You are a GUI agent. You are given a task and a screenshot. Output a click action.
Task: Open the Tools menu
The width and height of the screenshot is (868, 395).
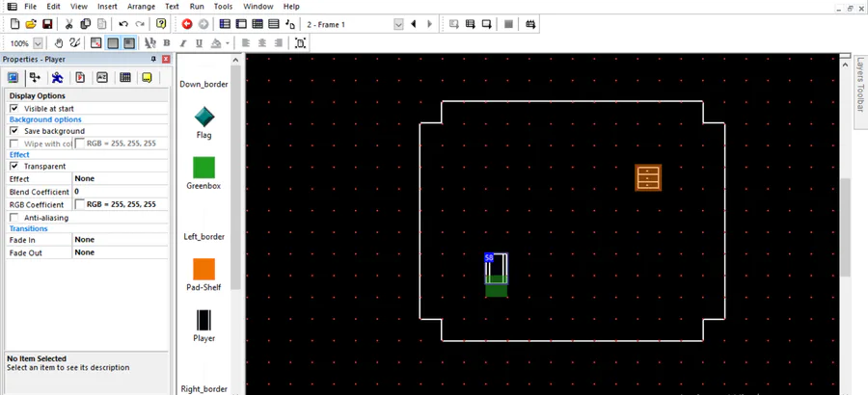click(x=223, y=7)
